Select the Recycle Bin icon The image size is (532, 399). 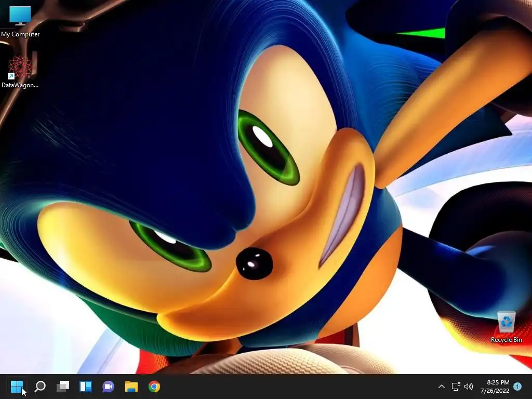click(506, 326)
